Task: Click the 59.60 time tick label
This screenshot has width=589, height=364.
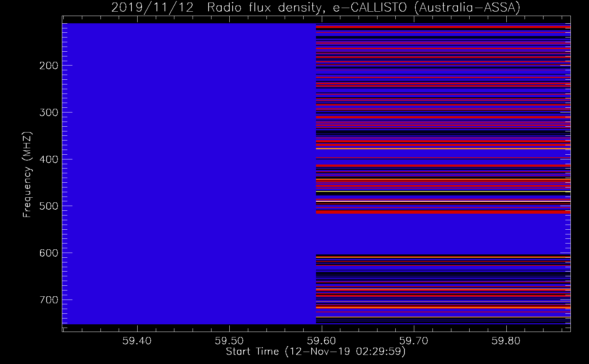Action: click(x=321, y=341)
